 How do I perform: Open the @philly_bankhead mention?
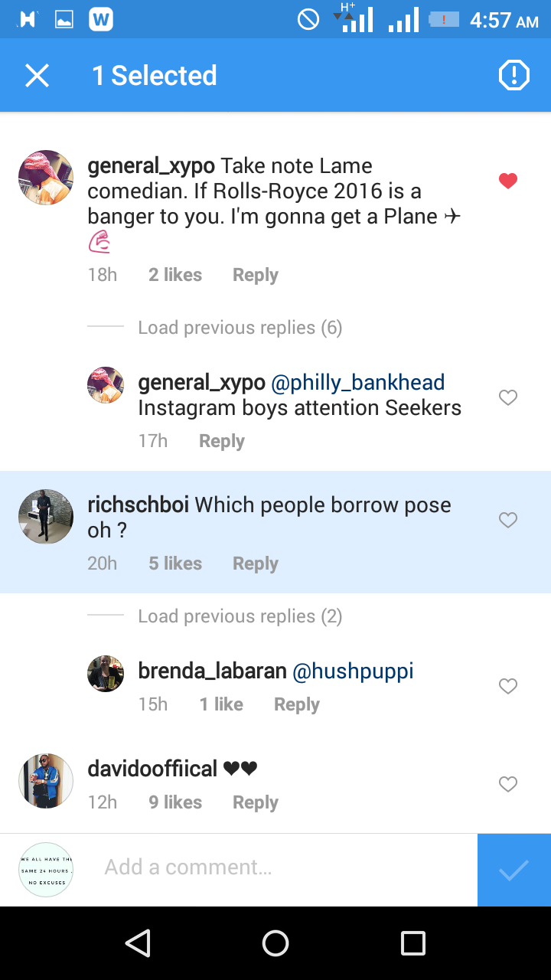pyautogui.click(x=358, y=382)
